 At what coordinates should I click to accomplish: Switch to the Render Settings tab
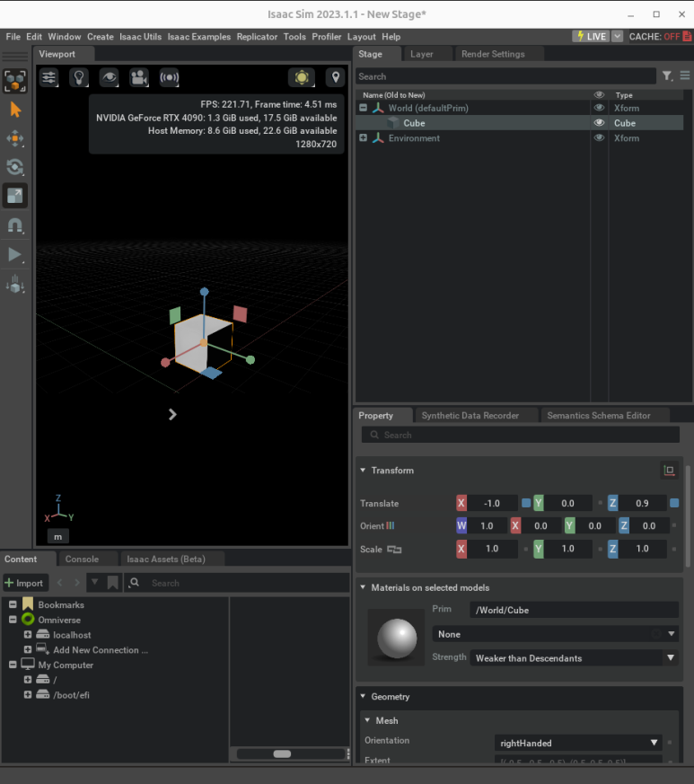click(493, 54)
